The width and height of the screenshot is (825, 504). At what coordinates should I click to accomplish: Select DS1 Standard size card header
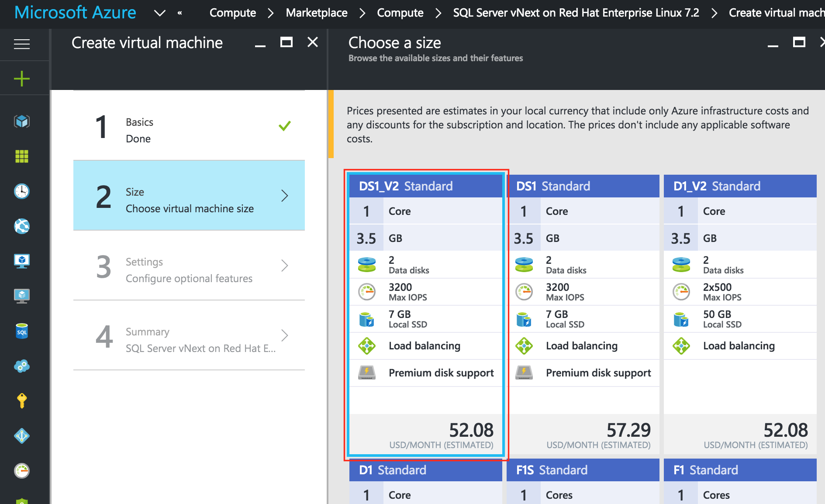click(583, 186)
